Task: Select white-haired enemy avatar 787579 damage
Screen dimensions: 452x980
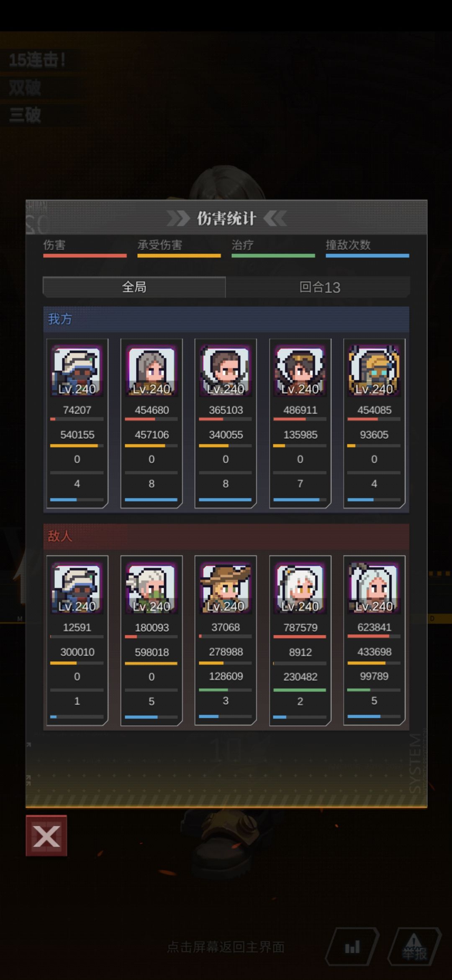Action: tap(300, 588)
